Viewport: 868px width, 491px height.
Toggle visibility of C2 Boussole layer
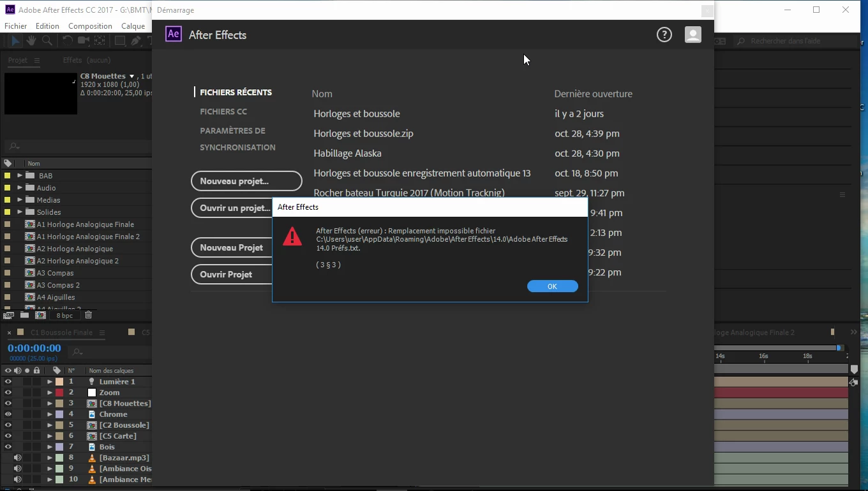pyautogui.click(x=8, y=425)
